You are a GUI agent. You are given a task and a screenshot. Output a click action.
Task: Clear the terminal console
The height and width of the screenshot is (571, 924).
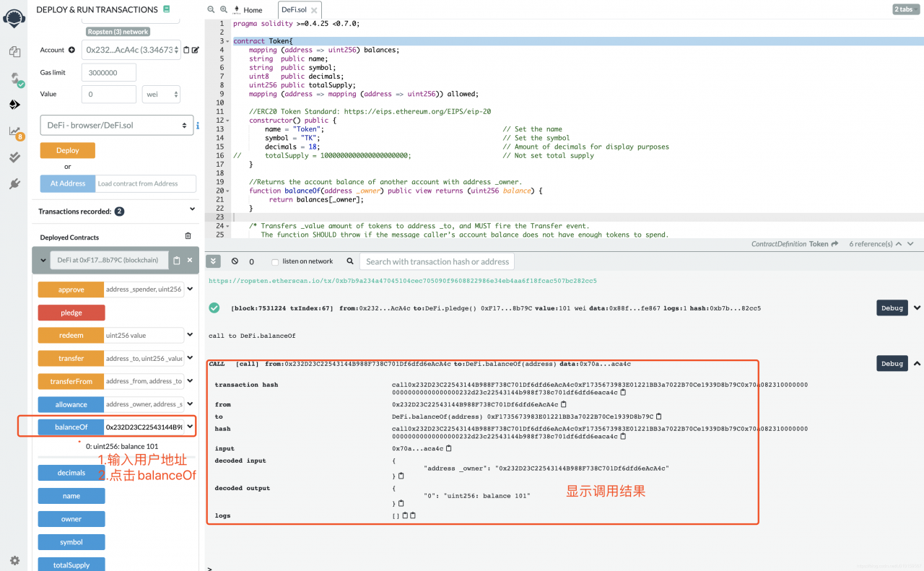tap(235, 261)
